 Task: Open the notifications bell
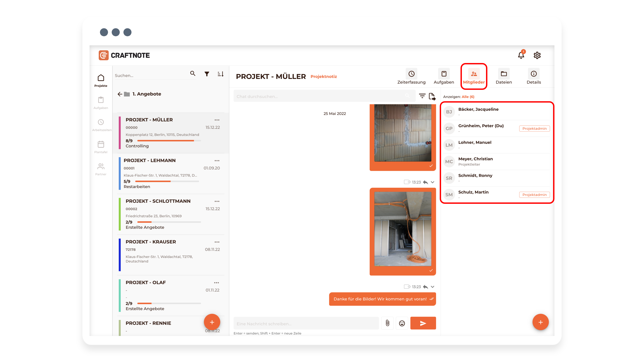tap(521, 55)
